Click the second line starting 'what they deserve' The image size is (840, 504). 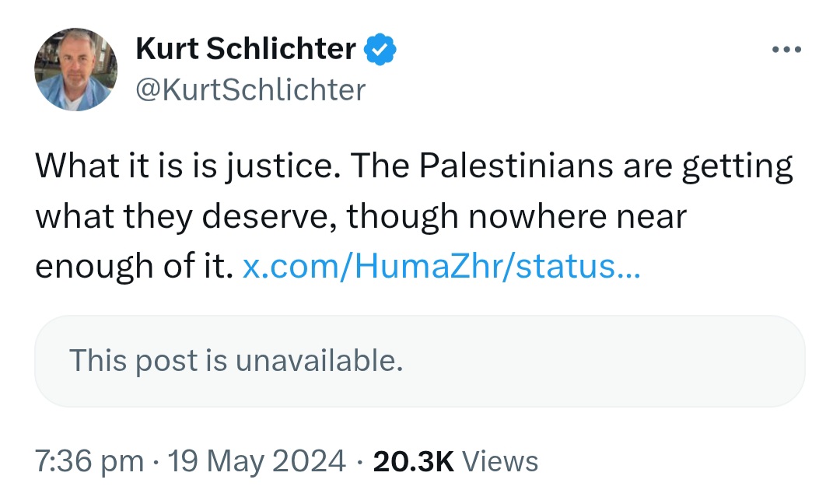click(361, 217)
